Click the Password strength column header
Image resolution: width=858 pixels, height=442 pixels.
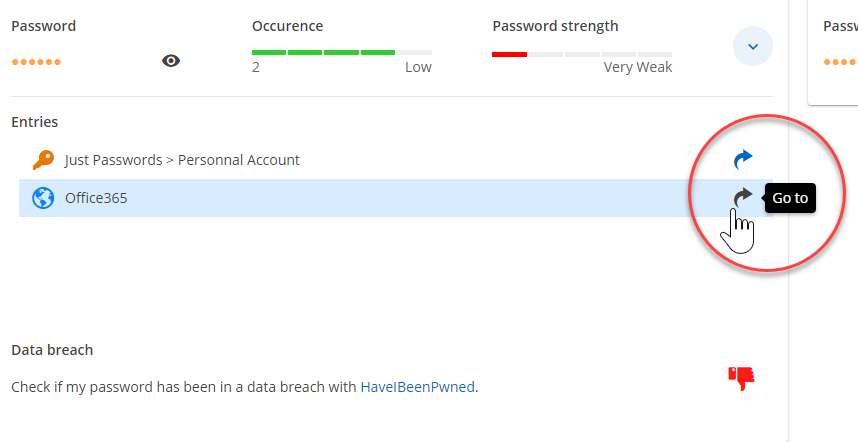tap(555, 26)
